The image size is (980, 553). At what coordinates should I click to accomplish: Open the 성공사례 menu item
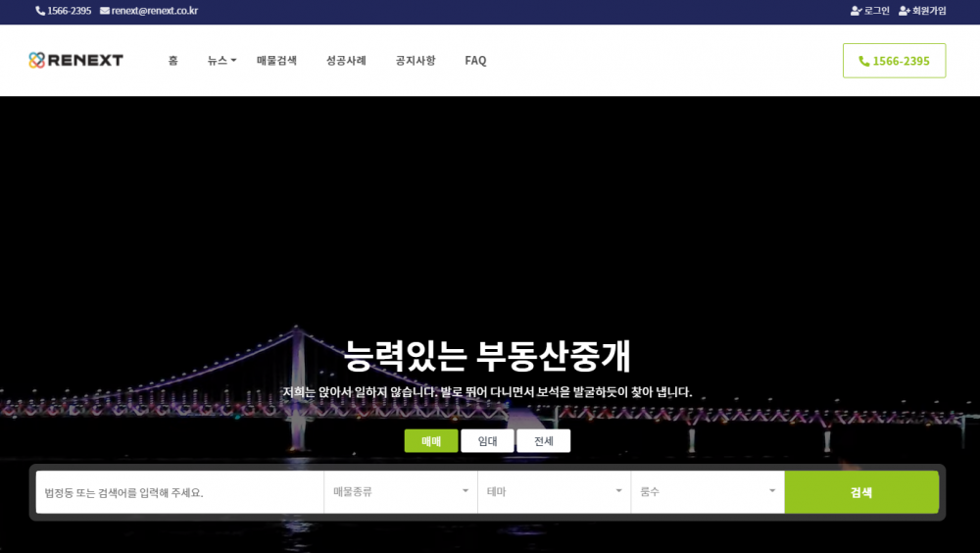click(x=346, y=61)
